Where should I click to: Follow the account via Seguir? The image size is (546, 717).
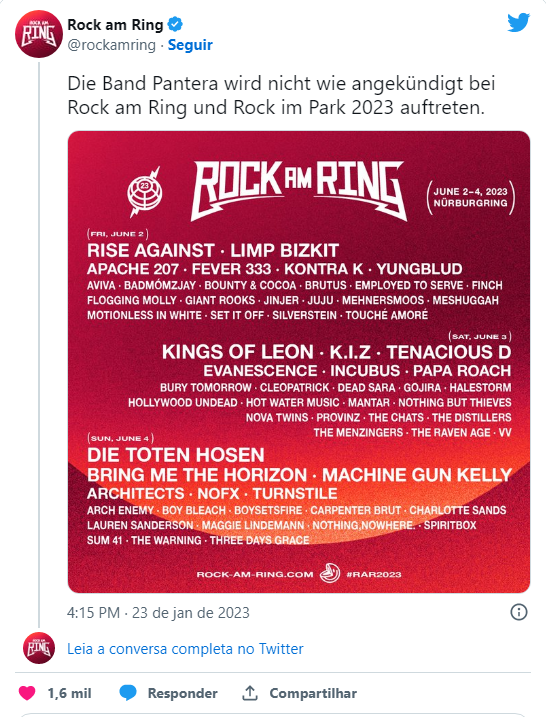tap(190, 45)
